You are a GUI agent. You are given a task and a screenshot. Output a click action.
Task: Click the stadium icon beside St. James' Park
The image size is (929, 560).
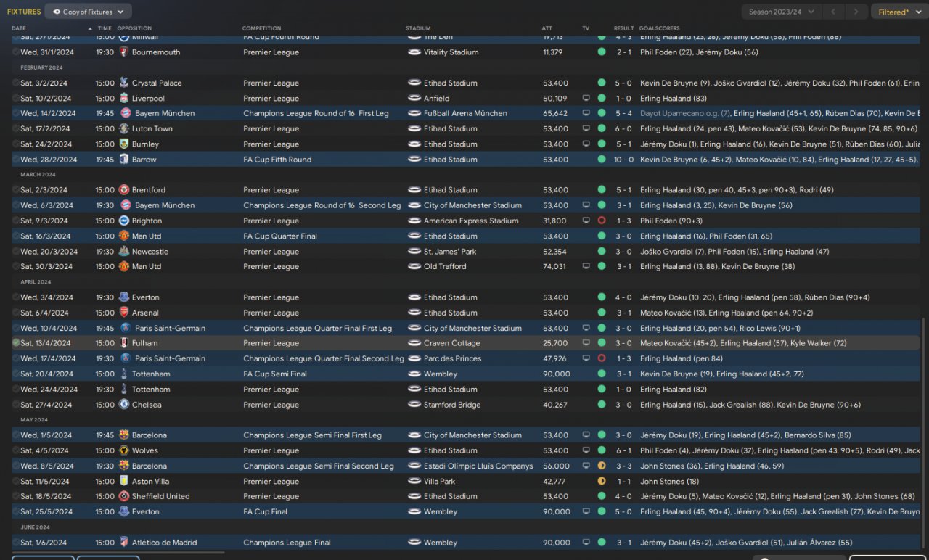point(414,251)
